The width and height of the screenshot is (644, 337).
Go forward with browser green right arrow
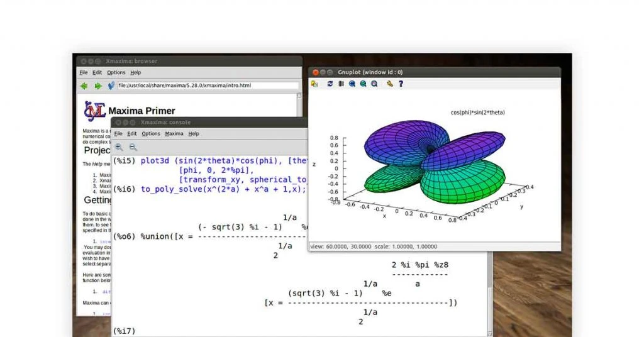97,86
